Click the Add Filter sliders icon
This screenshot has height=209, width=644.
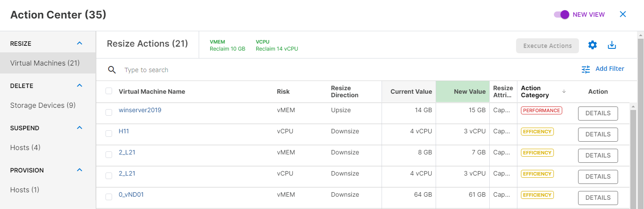586,69
